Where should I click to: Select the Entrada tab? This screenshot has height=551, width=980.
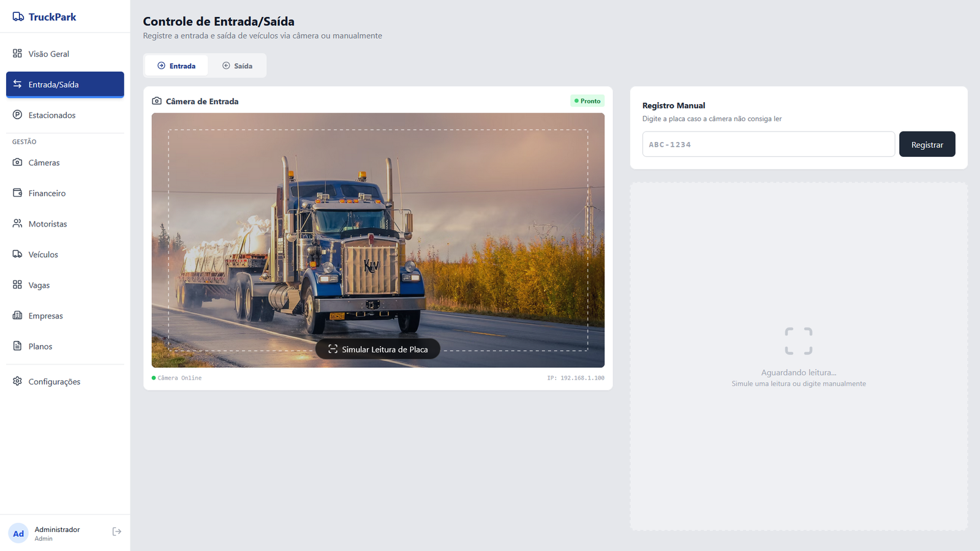(x=176, y=66)
